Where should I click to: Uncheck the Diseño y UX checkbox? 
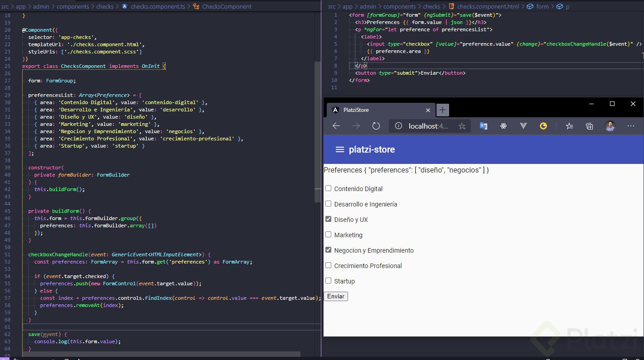pyautogui.click(x=329, y=219)
